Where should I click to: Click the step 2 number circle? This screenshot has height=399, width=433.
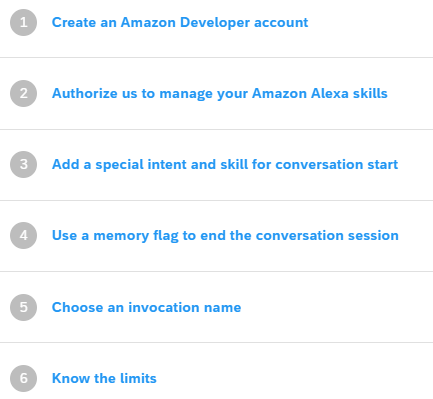pos(23,93)
